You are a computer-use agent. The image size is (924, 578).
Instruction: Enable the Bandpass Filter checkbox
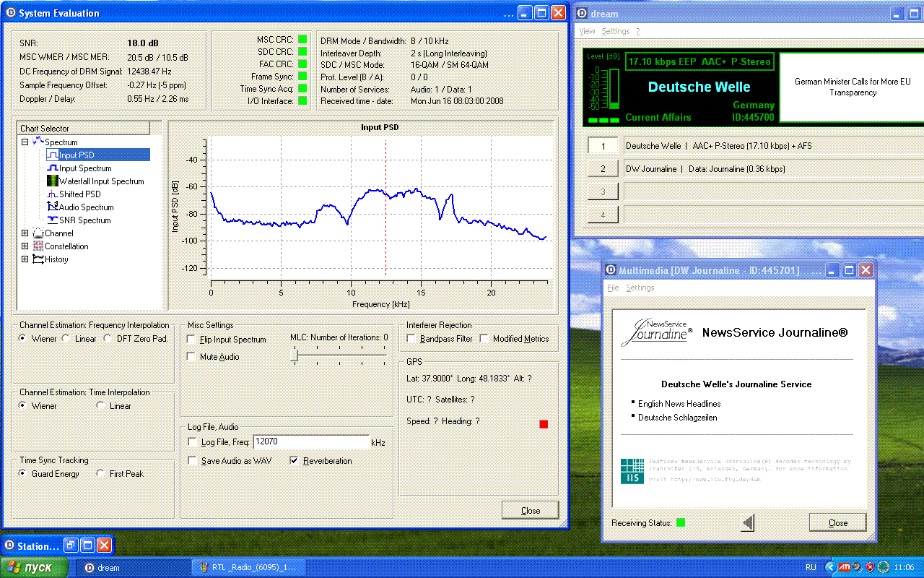pyautogui.click(x=411, y=338)
